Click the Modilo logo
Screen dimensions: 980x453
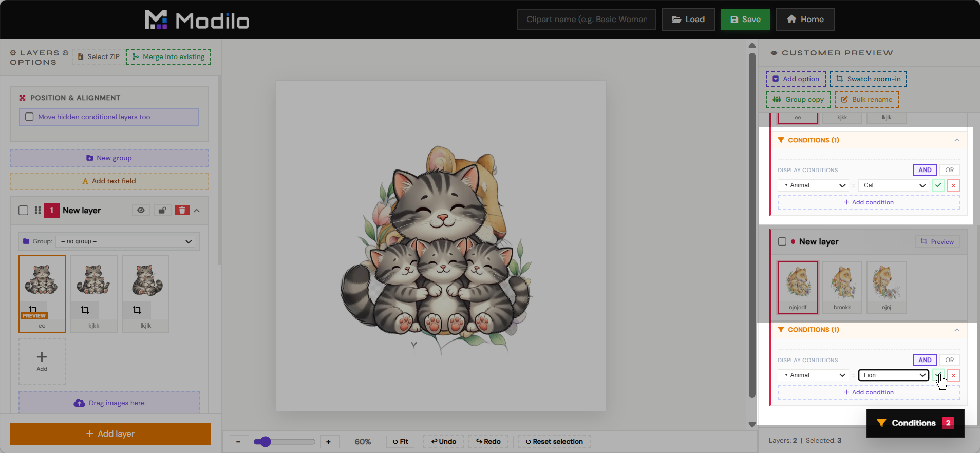tap(197, 20)
